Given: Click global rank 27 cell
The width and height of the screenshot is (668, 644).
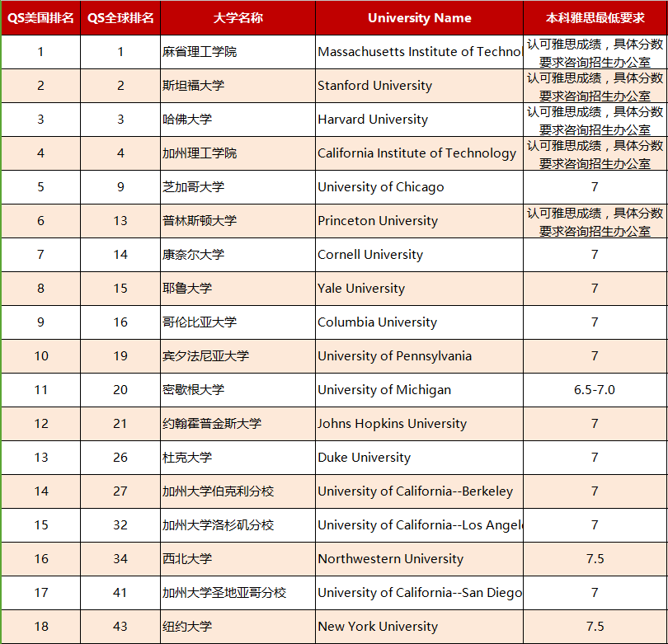Looking at the screenshot, I should click(x=120, y=491).
